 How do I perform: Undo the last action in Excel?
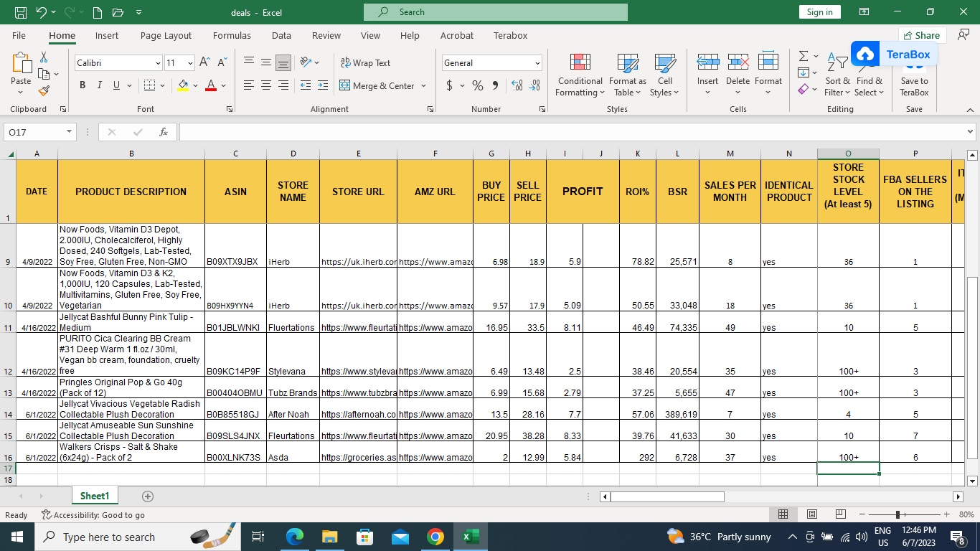pyautogui.click(x=41, y=12)
